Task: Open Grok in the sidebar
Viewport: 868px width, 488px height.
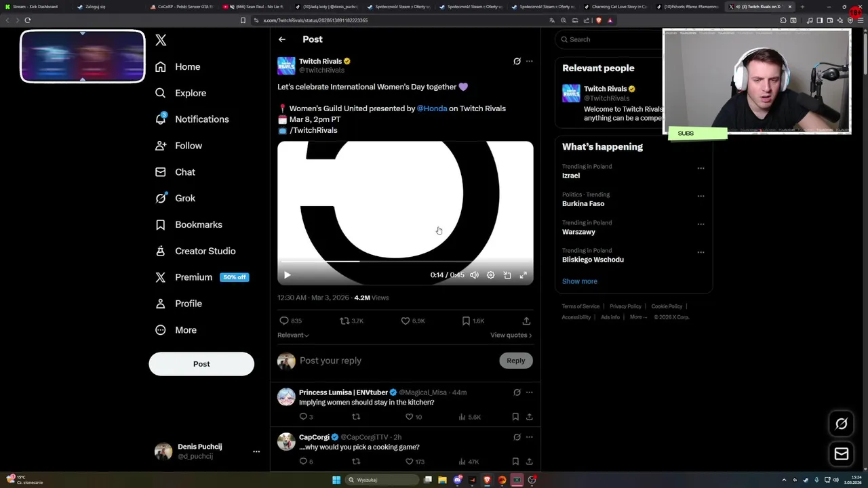Action: click(175, 198)
